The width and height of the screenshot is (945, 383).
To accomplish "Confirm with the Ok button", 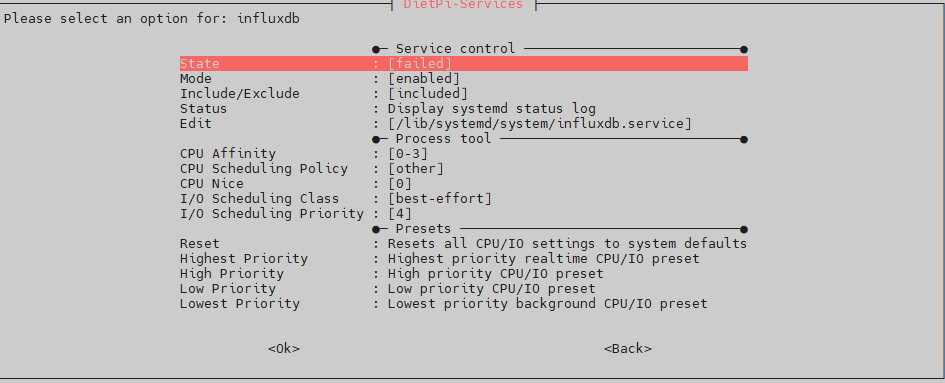I will (x=284, y=349).
